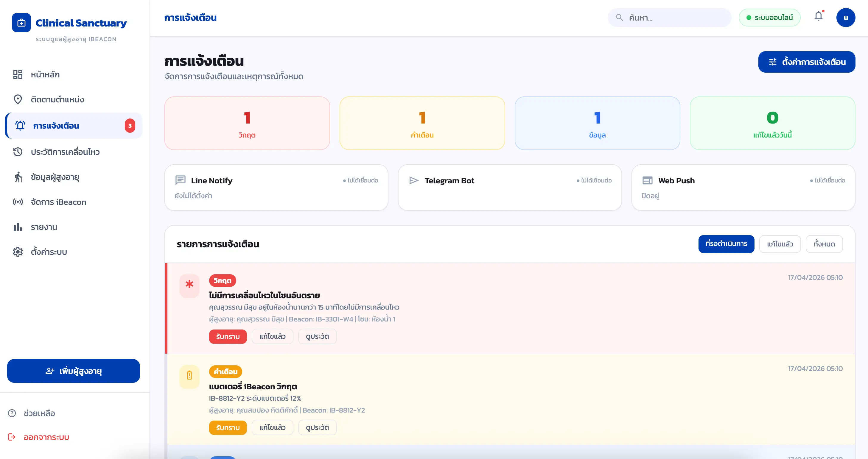The image size is (868, 459).
Task: Click the การแจ้งเตือน bell icon in the sidebar
Action: [20, 126]
